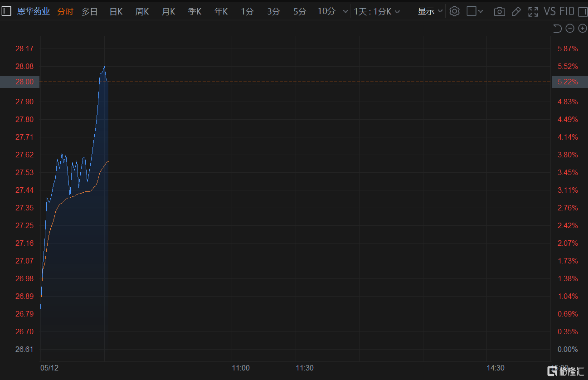Image resolution: width=588 pixels, height=380 pixels.
Task: Reset chart view with undo arrow
Action: tap(558, 29)
